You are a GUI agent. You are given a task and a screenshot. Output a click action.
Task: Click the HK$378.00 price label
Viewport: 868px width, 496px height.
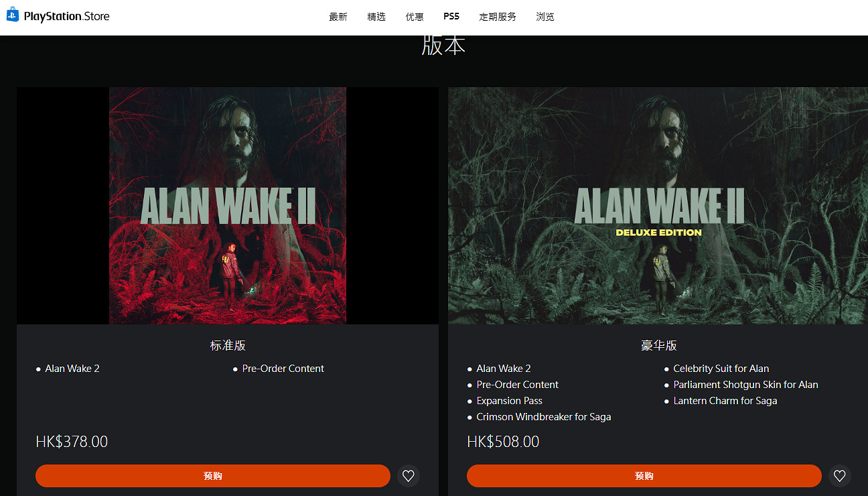72,442
